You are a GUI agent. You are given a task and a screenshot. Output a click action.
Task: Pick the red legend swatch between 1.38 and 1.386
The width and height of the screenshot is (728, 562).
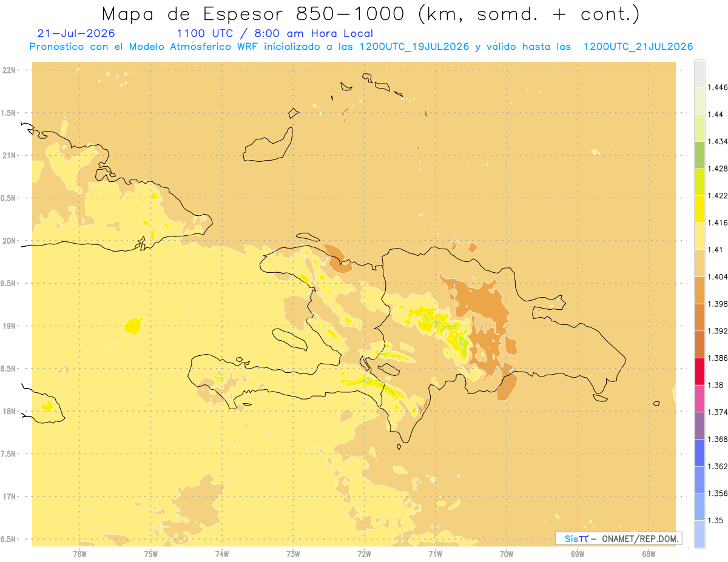point(699,372)
